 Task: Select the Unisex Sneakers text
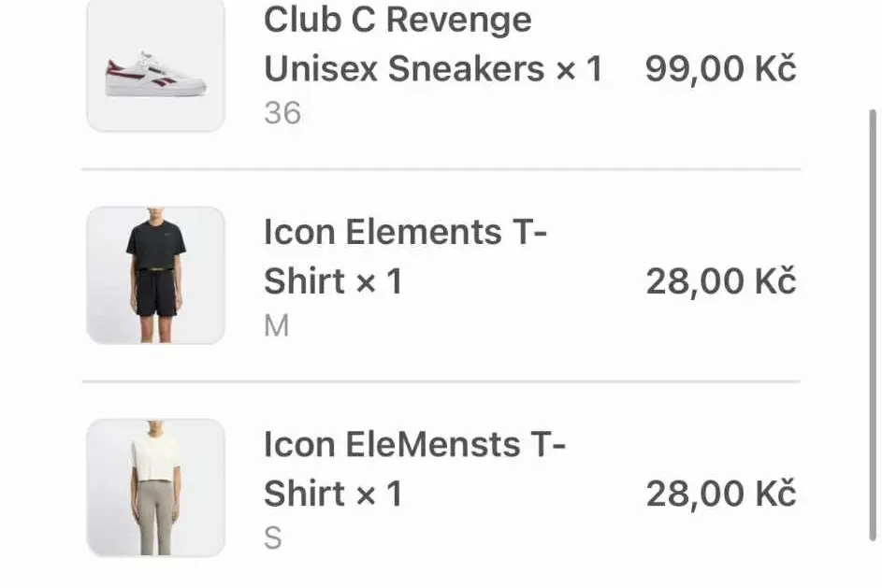[x=404, y=69]
